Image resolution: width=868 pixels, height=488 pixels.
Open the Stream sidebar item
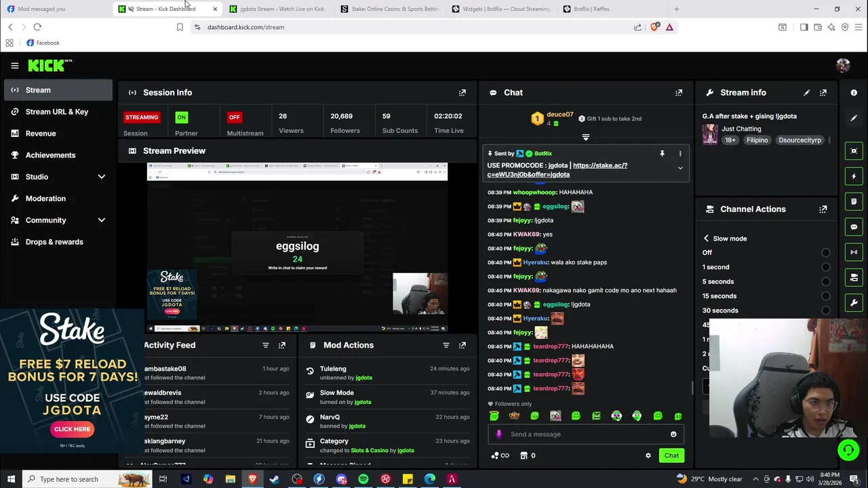pyautogui.click(x=58, y=90)
